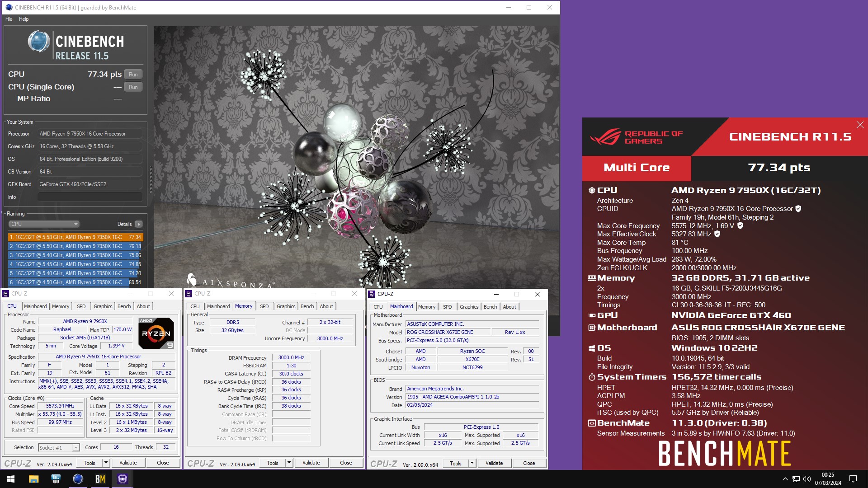Click the DRAM Frequency 3000.0 MHz value
Screen dimensions: 868x488
tap(291, 357)
